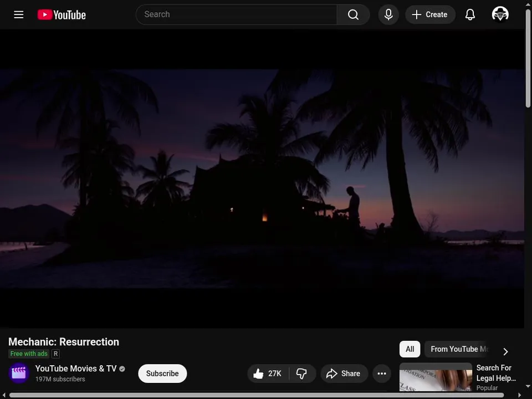Image resolution: width=532 pixels, height=399 pixels.
Task: Open the hamburger guide menu
Action: point(19,14)
